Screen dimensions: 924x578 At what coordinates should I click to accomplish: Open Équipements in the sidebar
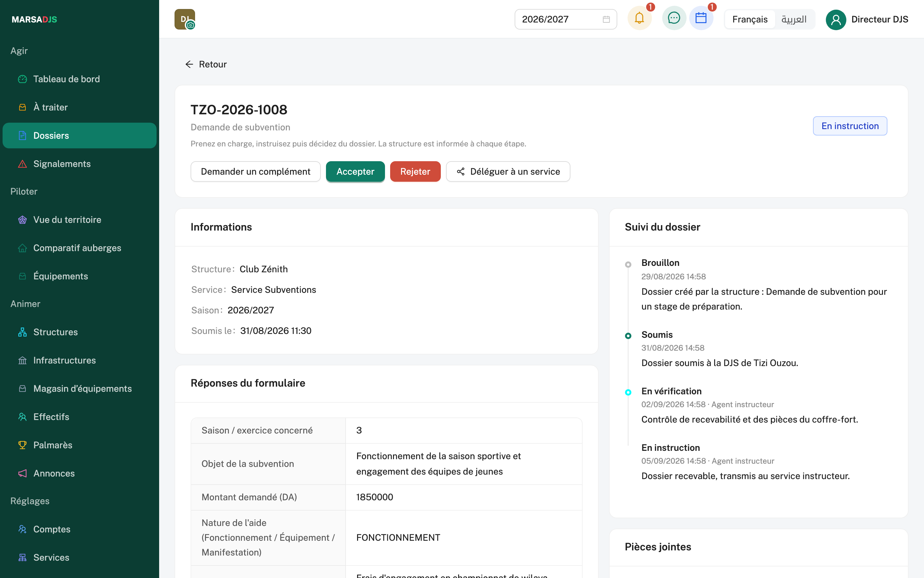[x=80, y=276]
